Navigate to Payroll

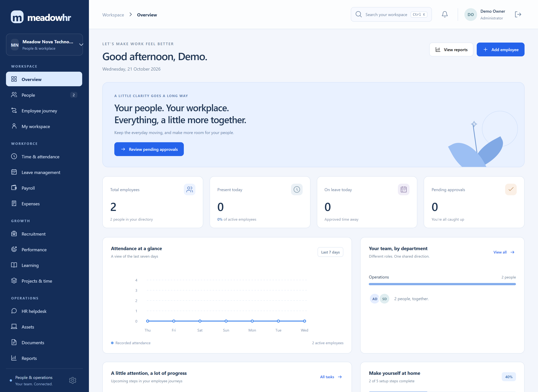click(x=44, y=188)
